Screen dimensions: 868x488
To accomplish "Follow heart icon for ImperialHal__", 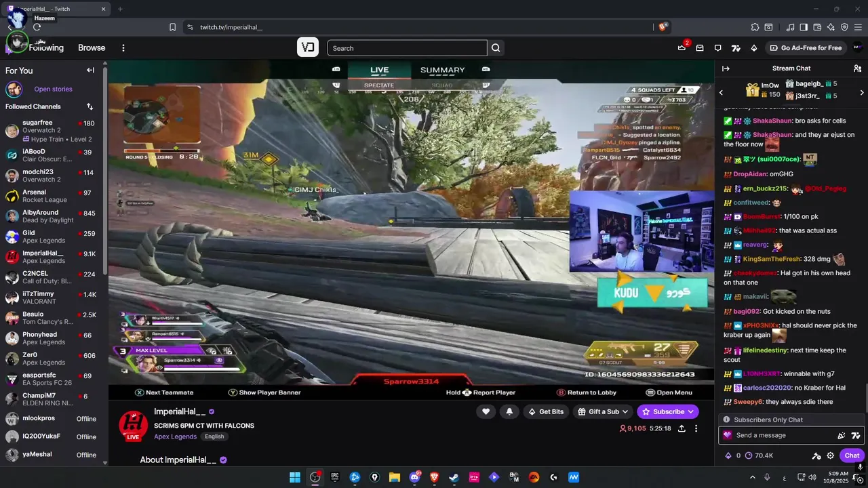I will 486,411.
